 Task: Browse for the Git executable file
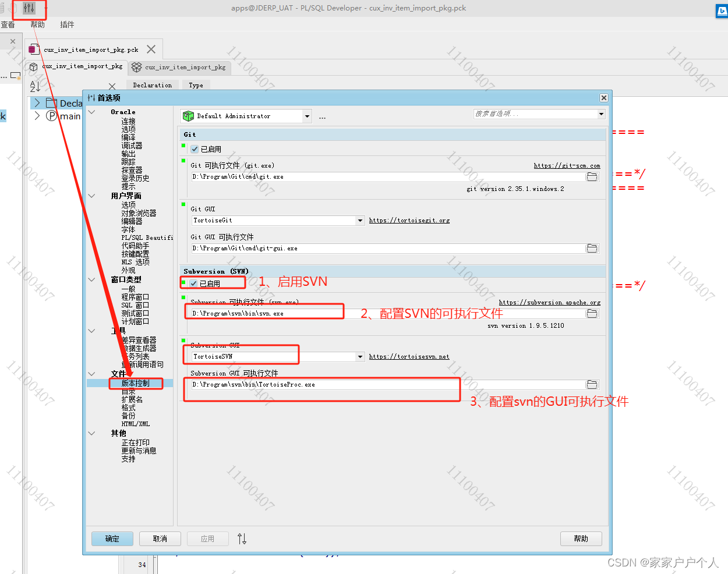pyautogui.click(x=592, y=176)
